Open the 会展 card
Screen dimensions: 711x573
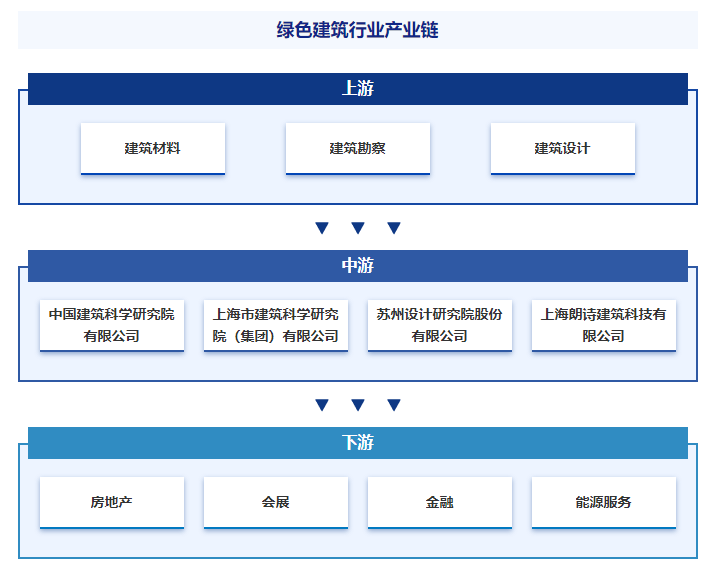tap(276, 502)
